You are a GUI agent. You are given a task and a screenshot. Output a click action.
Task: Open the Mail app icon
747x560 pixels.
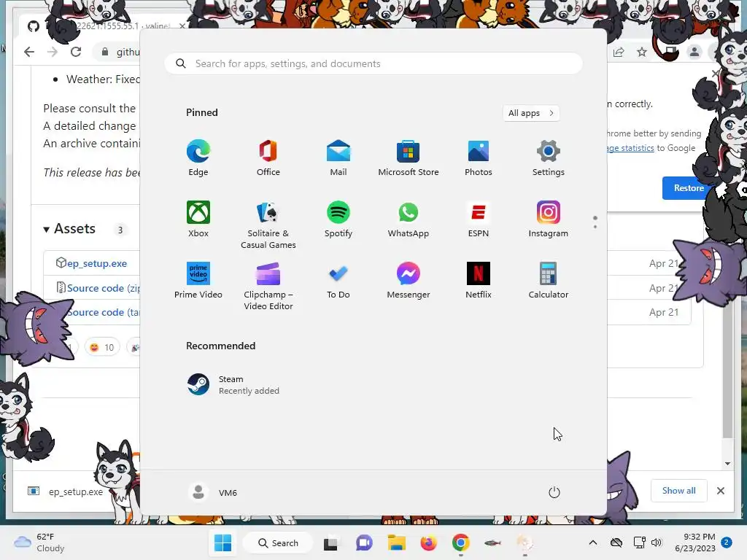coord(338,158)
